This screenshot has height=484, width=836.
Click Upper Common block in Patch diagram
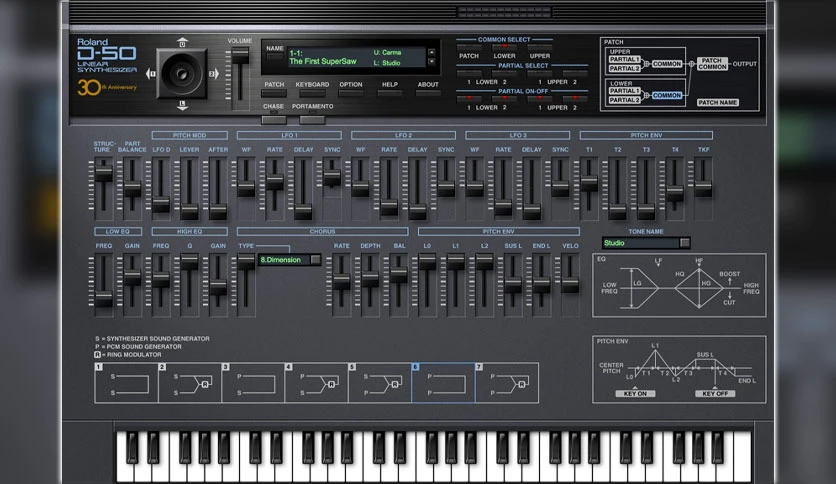(x=666, y=63)
